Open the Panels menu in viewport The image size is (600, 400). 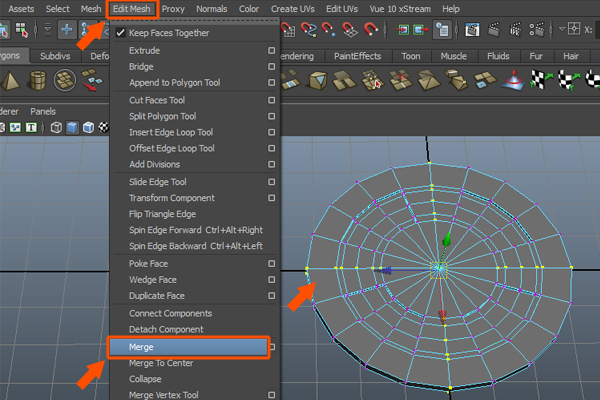pos(43,111)
